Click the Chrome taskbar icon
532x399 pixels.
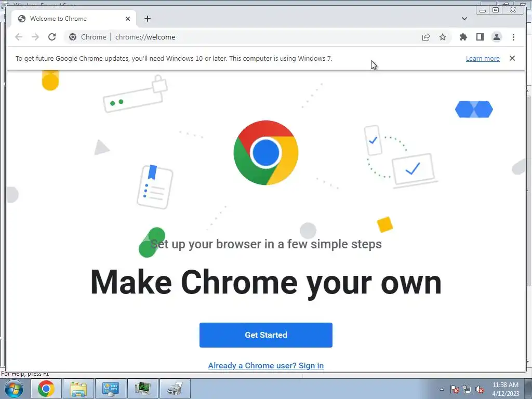click(x=46, y=389)
